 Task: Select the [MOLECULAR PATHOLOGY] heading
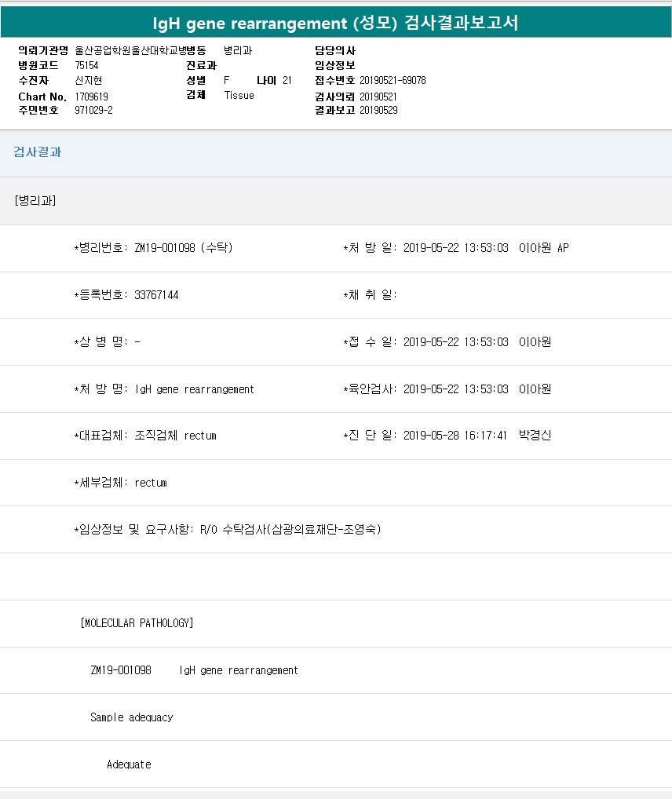point(137,623)
